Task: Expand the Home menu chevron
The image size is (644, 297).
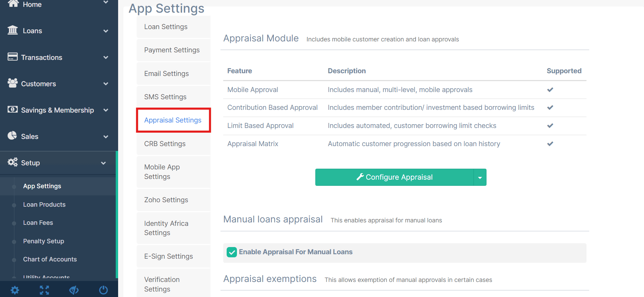Action: (x=106, y=3)
